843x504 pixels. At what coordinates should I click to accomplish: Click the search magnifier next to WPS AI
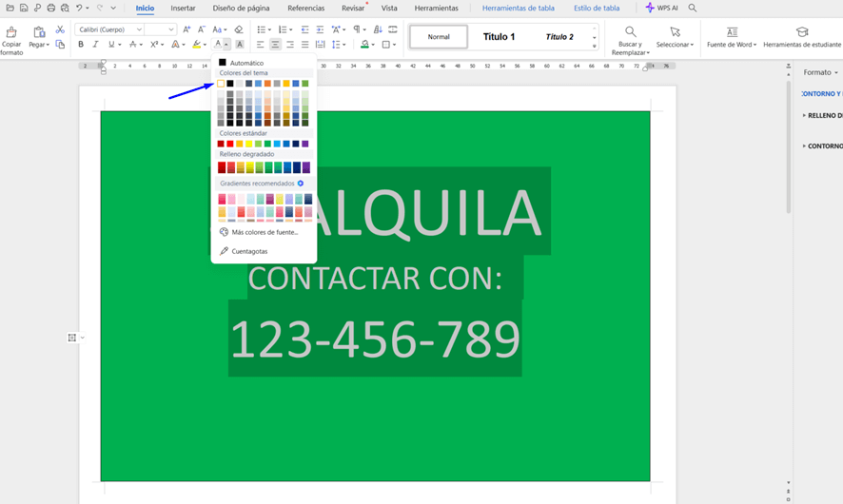693,8
